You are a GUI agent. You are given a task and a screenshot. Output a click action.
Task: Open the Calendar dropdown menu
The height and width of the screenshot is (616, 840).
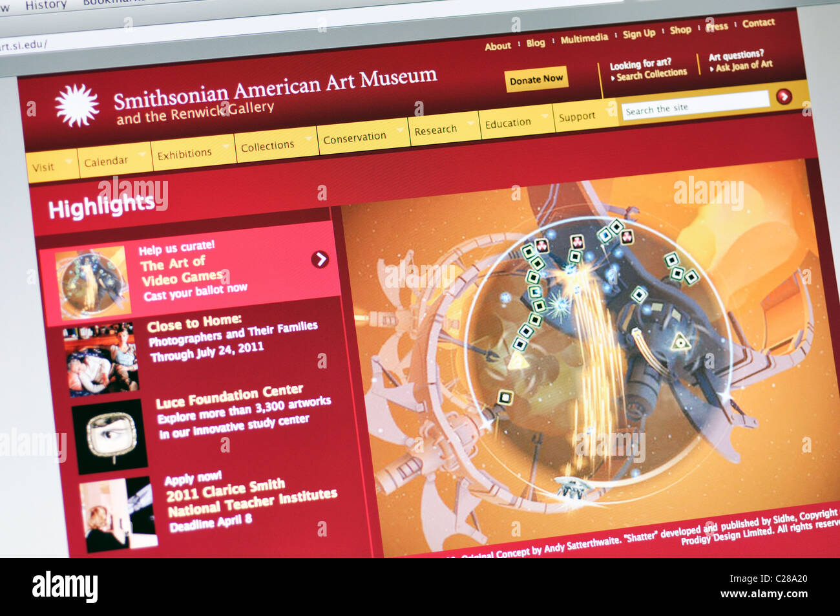click(x=115, y=160)
